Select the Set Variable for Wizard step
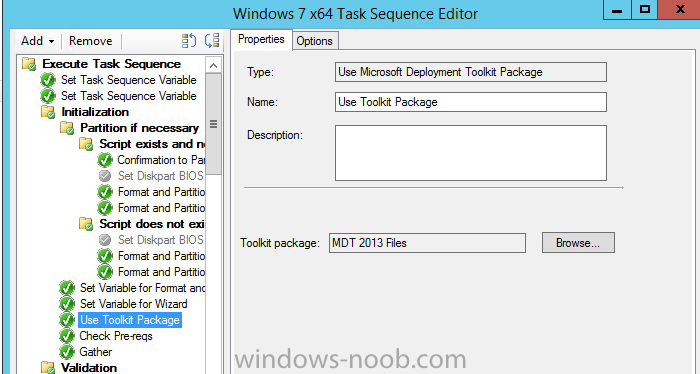The image size is (700, 374). (x=133, y=304)
